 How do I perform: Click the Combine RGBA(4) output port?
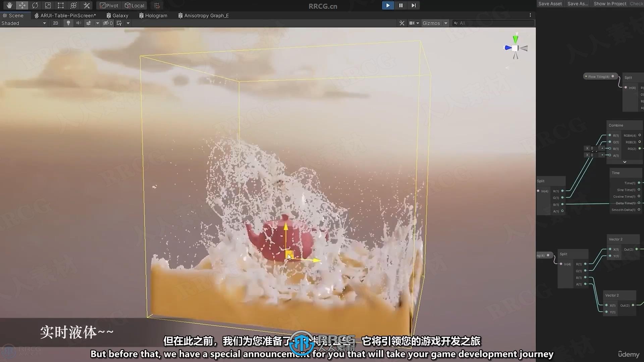[x=640, y=135]
